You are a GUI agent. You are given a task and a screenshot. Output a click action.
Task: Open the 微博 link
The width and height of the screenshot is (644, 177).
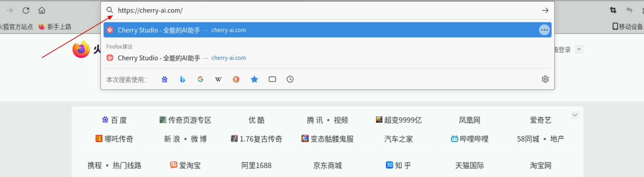199,139
